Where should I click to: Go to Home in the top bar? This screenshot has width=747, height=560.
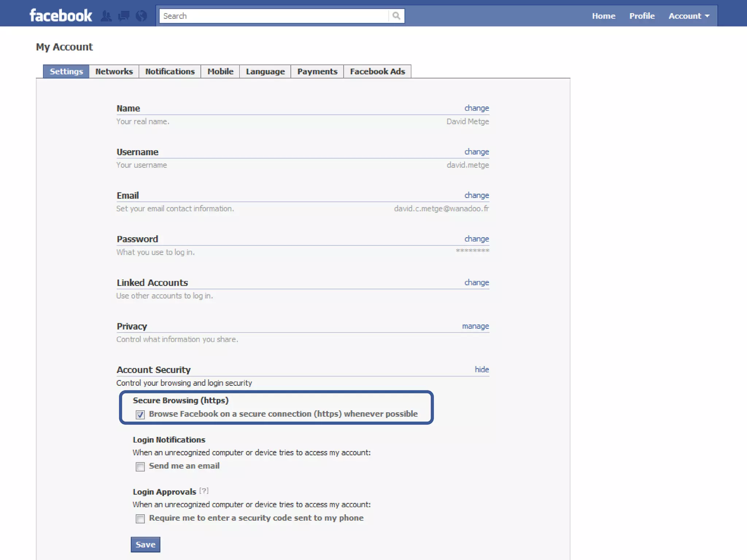604,16
